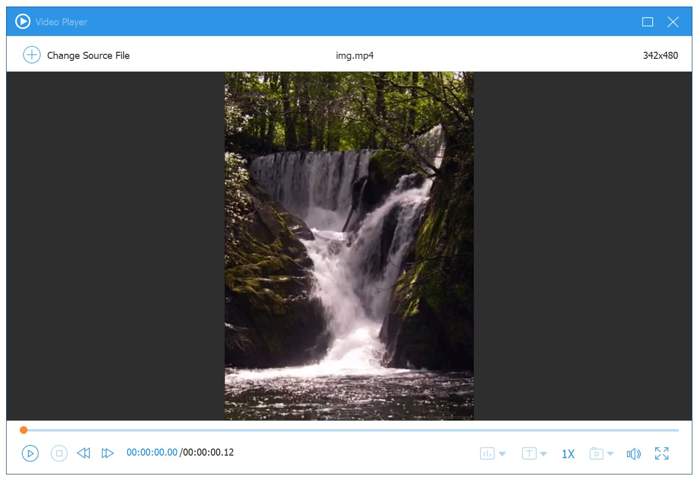700x481 pixels.
Task: Step back to previous frame
Action: (84, 453)
